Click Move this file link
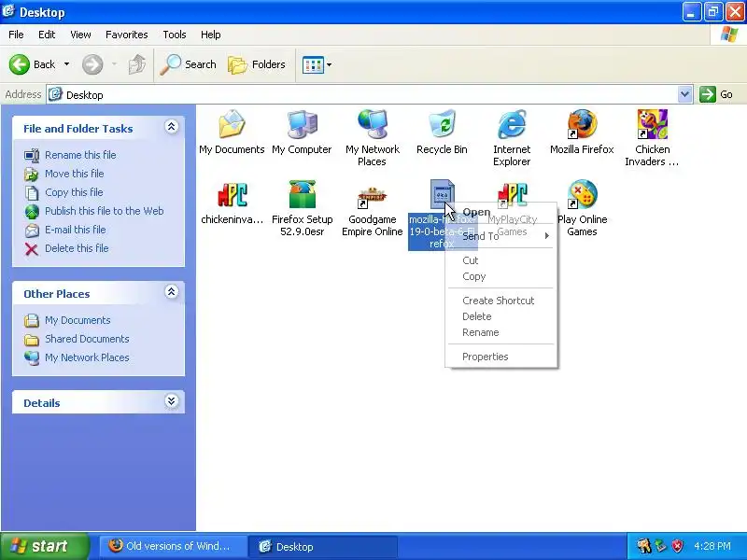747x560 pixels. click(x=75, y=174)
